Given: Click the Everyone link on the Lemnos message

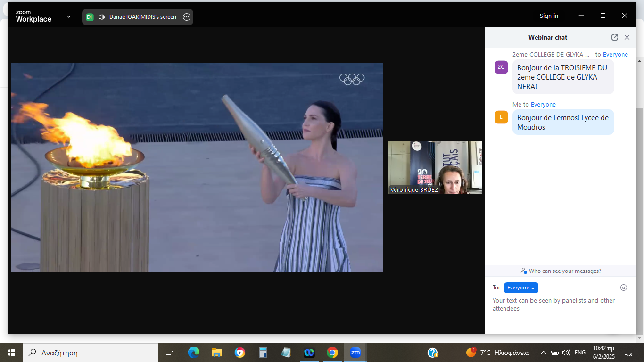Looking at the screenshot, I should [543, 105].
